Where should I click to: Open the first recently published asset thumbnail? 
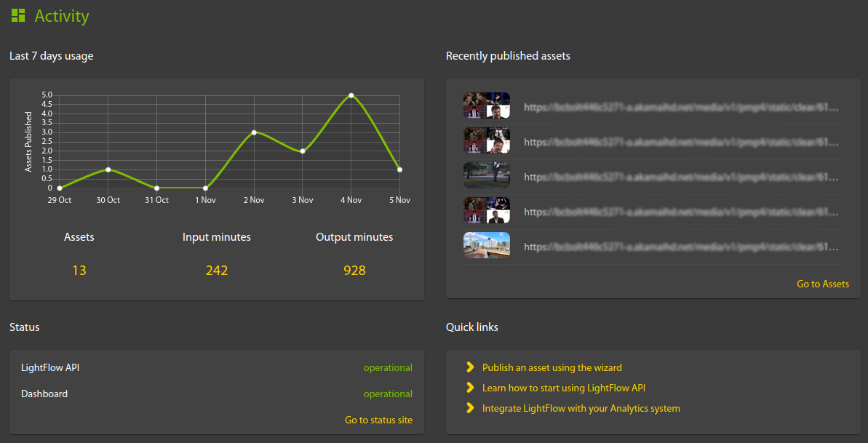486,105
